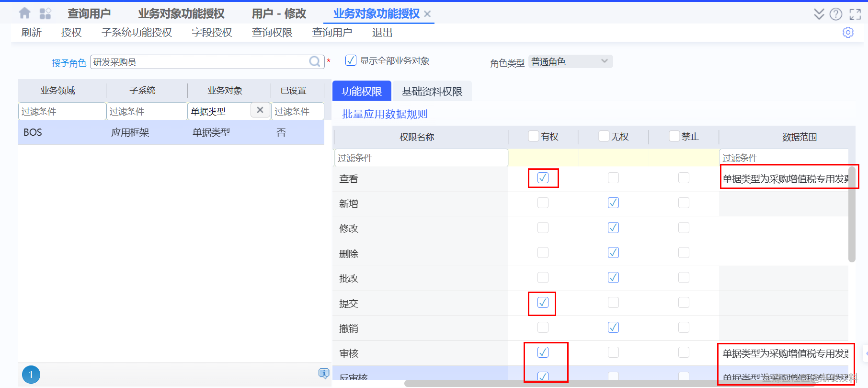Viewport: 868px width, 388px height.
Task: Click 提交 permission name cell
Action: point(421,304)
